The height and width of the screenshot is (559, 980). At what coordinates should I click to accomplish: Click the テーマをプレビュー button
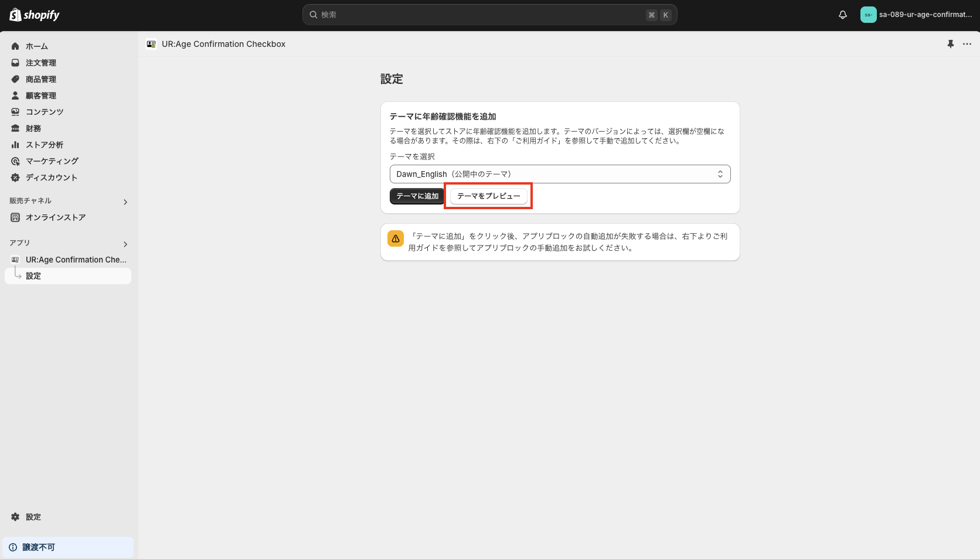coord(489,196)
